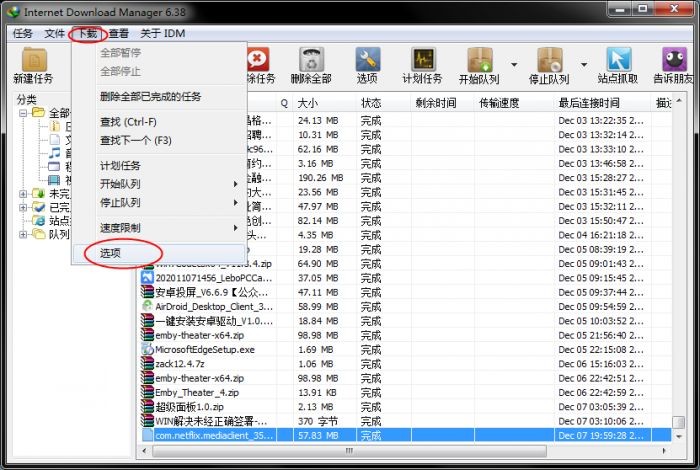Click the AirDroid_Desktop_Client file icon

pos(147,307)
